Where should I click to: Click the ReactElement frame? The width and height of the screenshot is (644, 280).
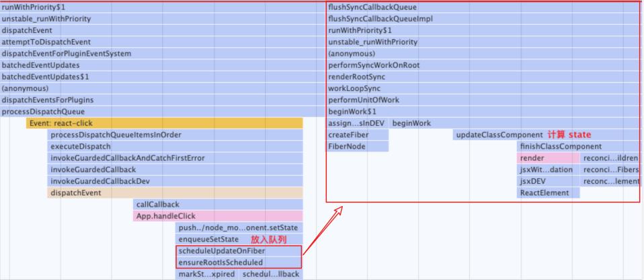click(x=548, y=193)
